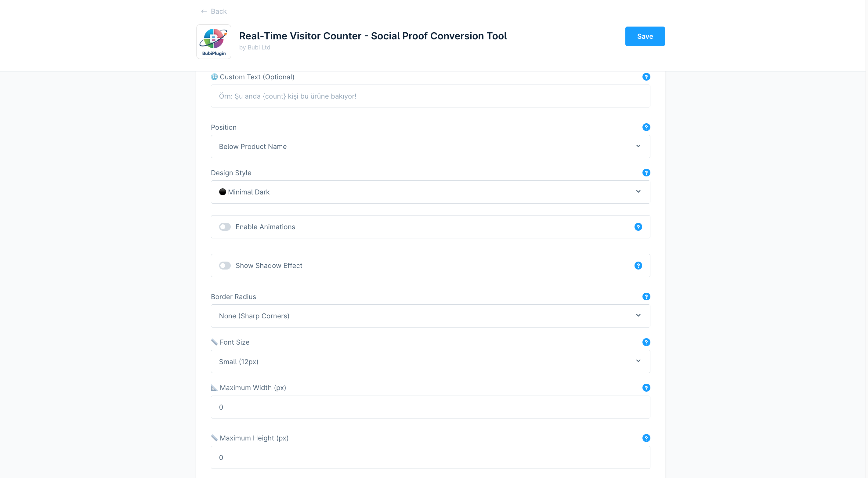The image size is (868, 478).
Task: Show help for Design Style
Action: (x=646, y=172)
